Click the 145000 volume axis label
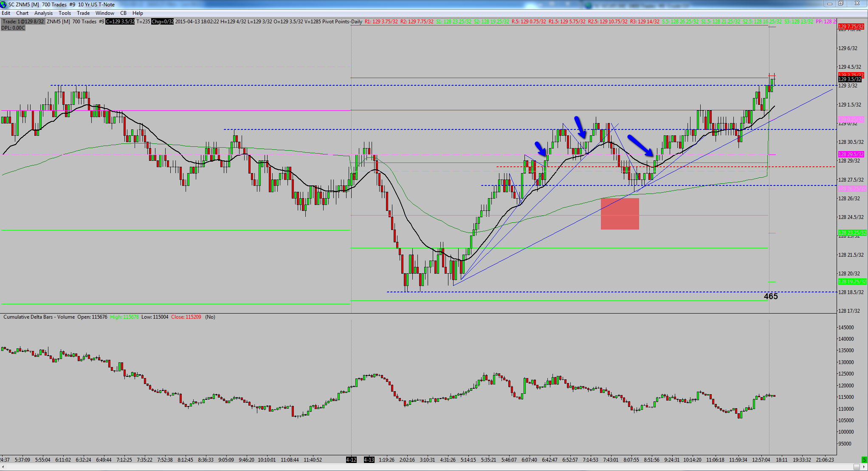 click(846, 328)
